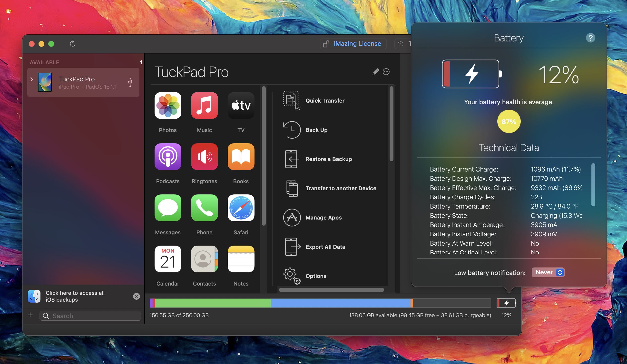Screen dimensions: 627x364
Task: Select the Music app icon
Action: (204, 105)
